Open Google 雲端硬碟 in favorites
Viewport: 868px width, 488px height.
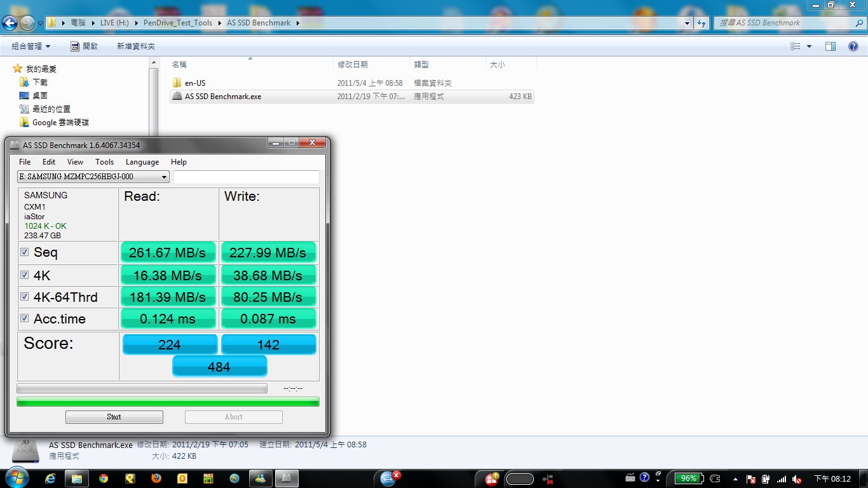point(53,123)
